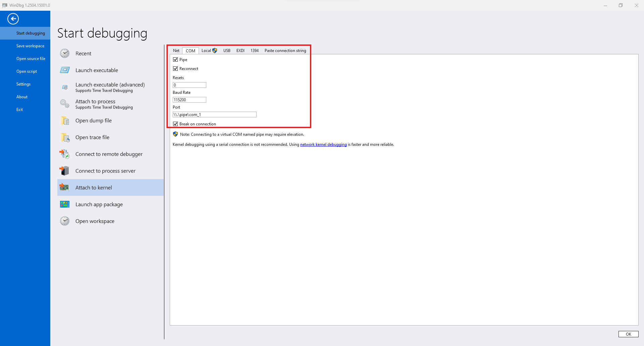The image size is (644, 346).
Task: Select the Paste connection string tab
Action: 285,51
